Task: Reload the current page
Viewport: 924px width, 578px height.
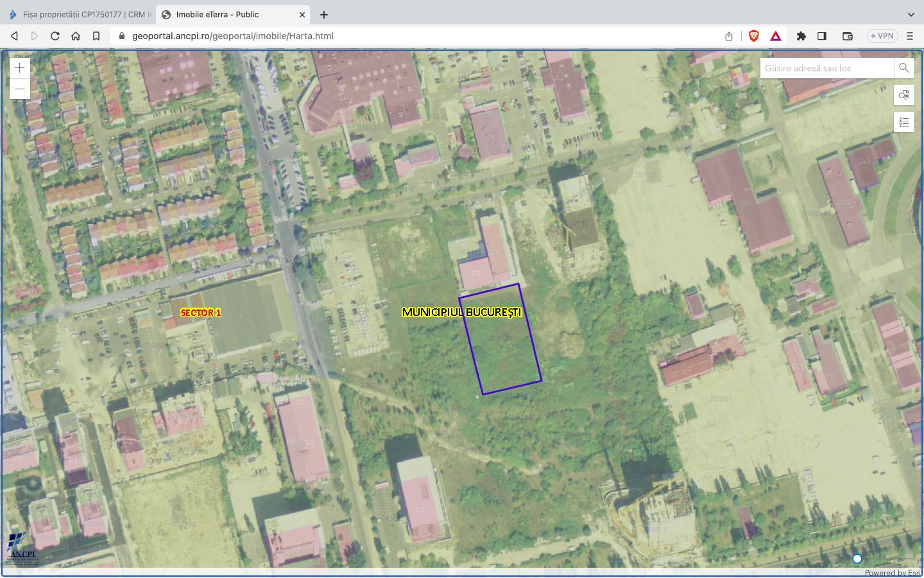Action: click(x=55, y=36)
